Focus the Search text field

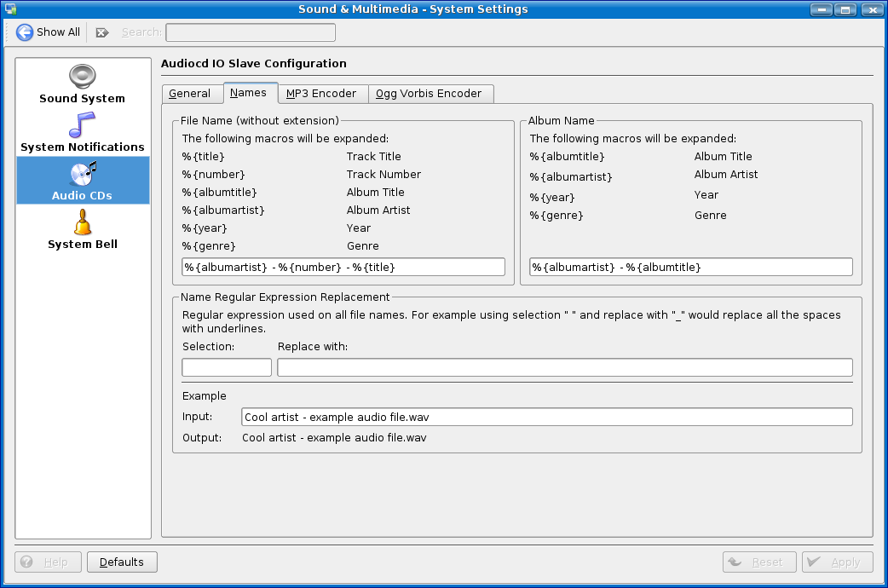tap(250, 32)
